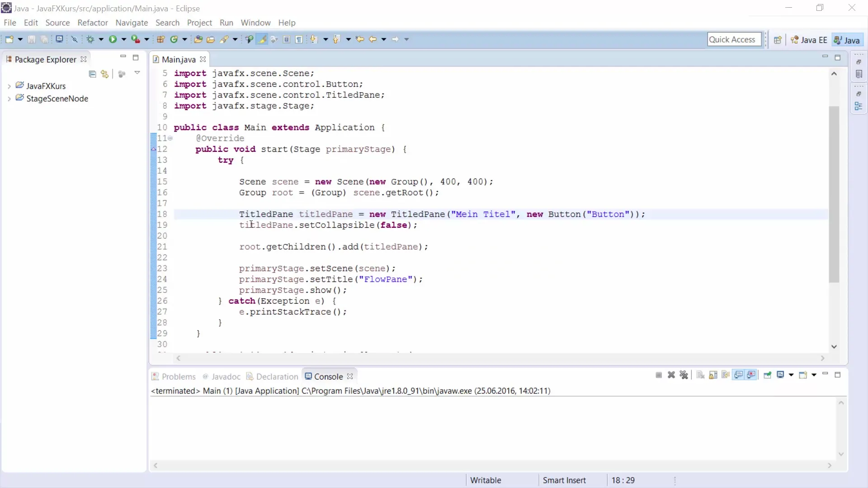Click Clear Console icon
This screenshot has width=868, height=488.
click(x=700, y=375)
